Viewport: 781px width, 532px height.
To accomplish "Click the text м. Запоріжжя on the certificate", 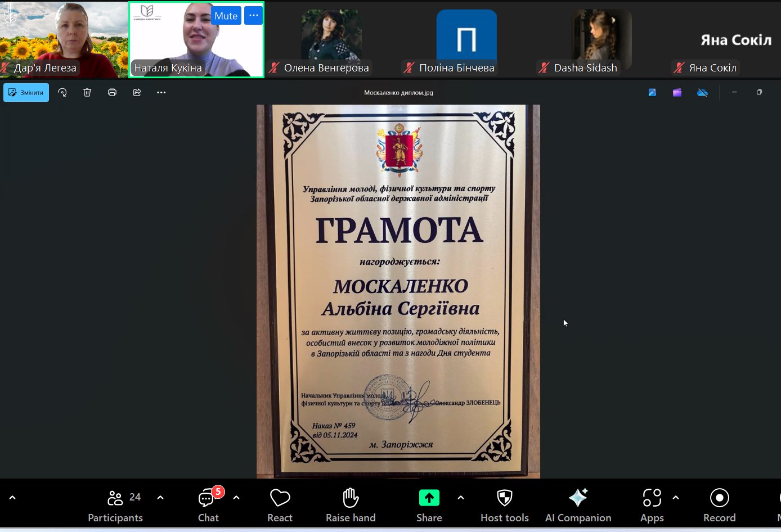I will 401,444.
